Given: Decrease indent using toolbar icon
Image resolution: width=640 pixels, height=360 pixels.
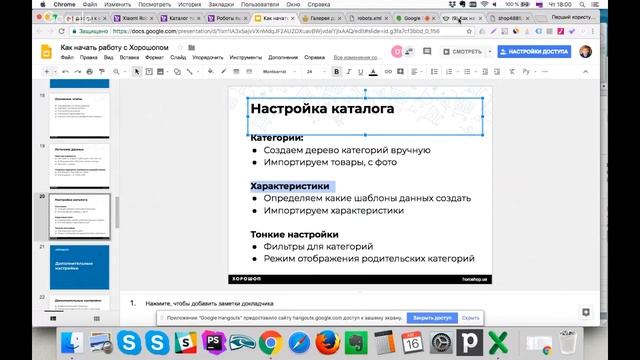Looking at the screenshot, I should (485, 72).
